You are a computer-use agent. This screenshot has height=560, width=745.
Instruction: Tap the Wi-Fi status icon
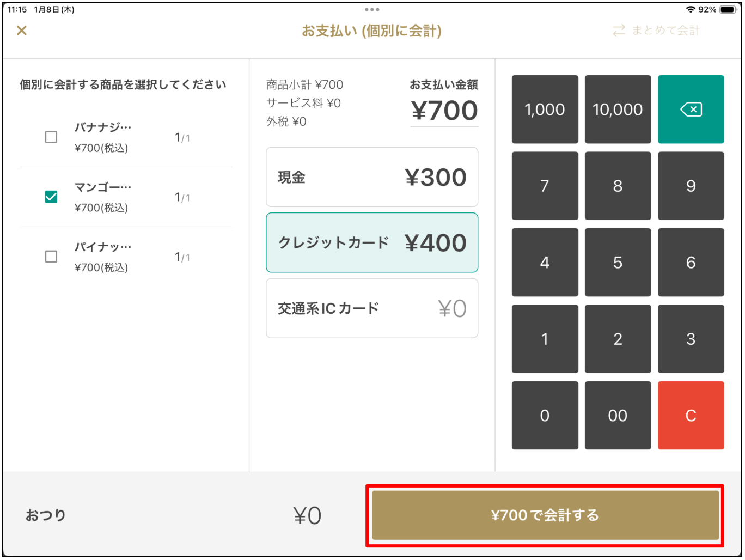691,10
